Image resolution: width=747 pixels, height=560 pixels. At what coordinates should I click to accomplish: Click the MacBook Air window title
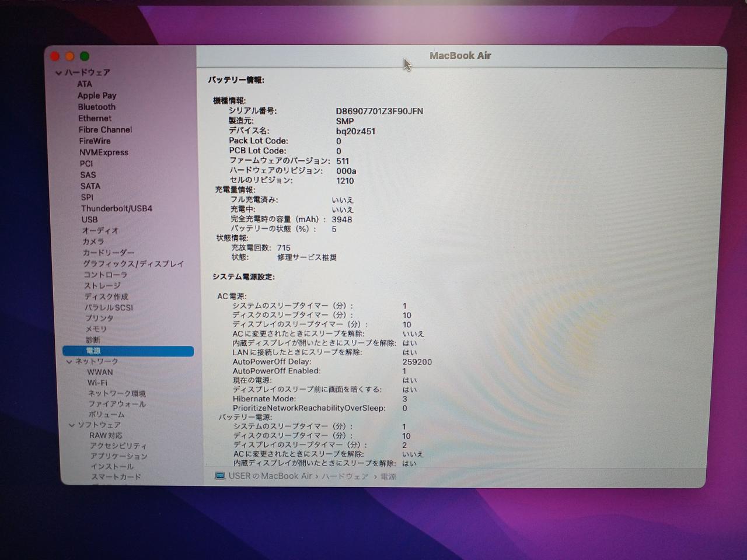point(460,56)
